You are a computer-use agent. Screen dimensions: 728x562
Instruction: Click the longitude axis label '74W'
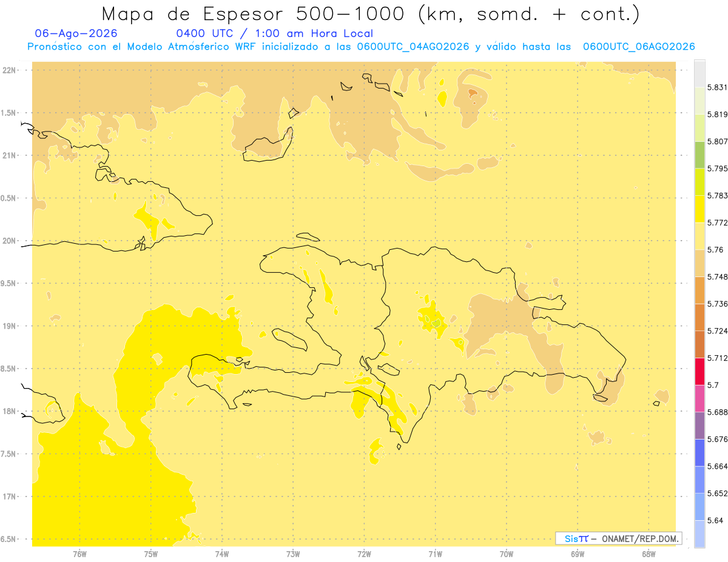tap(221, 554)
